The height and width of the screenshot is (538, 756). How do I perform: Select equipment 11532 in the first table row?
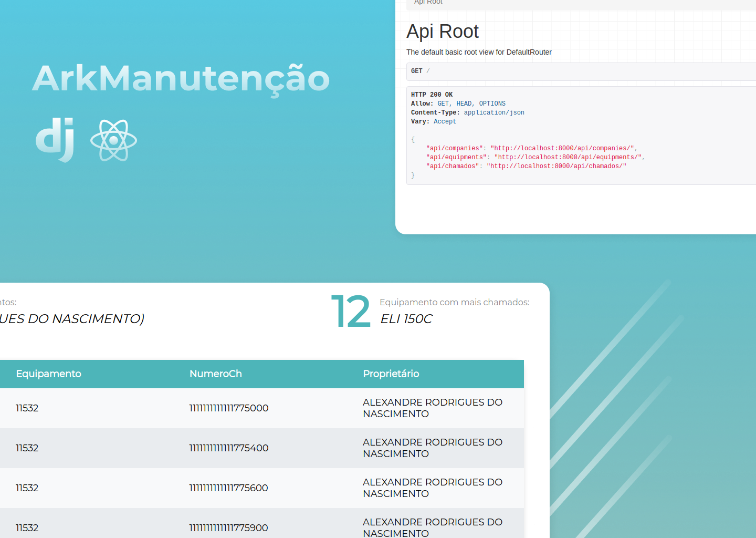[27, 408]
